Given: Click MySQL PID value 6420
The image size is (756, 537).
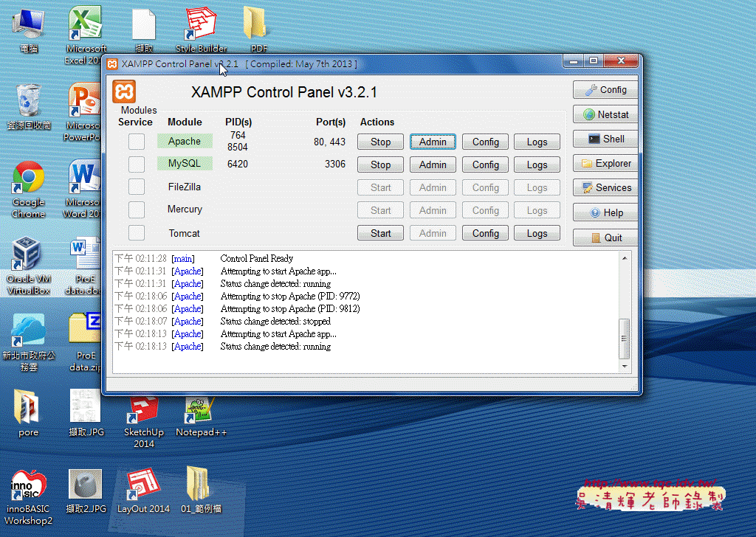Looking at the screenshot, I should tap(237, 164).
